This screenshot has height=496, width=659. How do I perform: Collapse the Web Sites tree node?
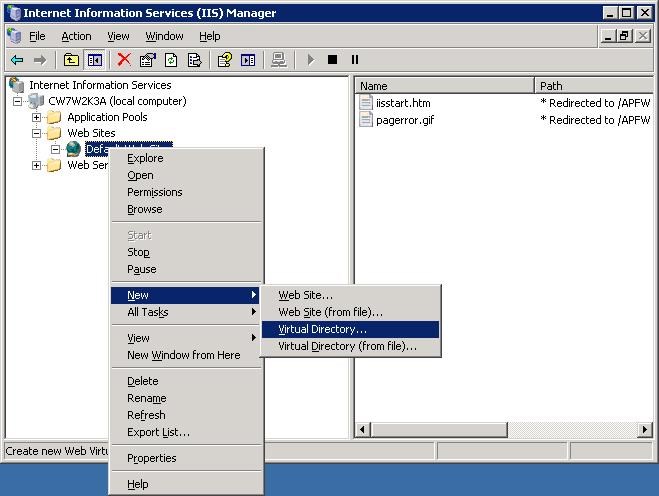pos(37,133)
